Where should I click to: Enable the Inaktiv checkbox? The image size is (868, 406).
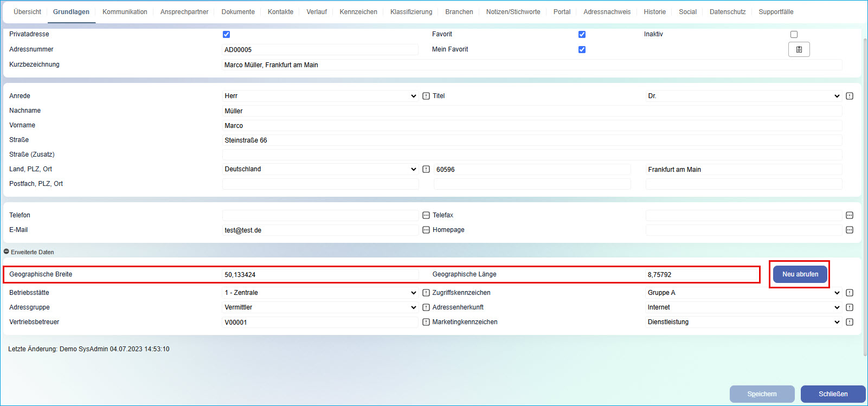point(794,34)
